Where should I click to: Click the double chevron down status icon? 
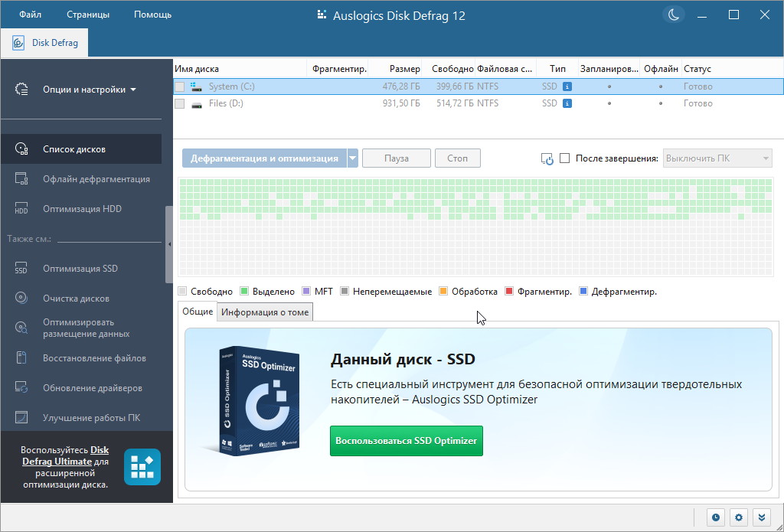tap(762, 517)
